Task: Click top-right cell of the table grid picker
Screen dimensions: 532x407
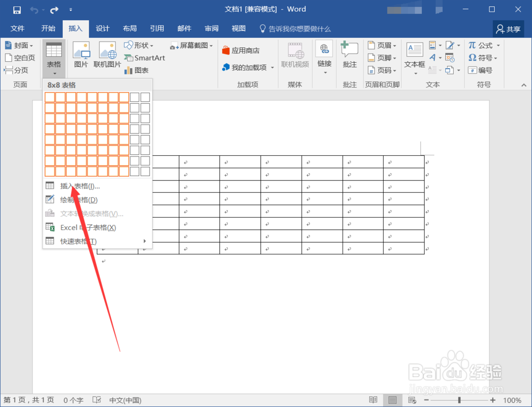Action: pos(145,97)
